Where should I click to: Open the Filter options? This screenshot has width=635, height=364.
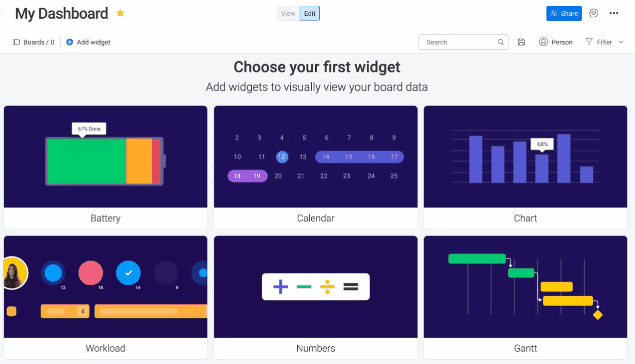pos(599,42)
